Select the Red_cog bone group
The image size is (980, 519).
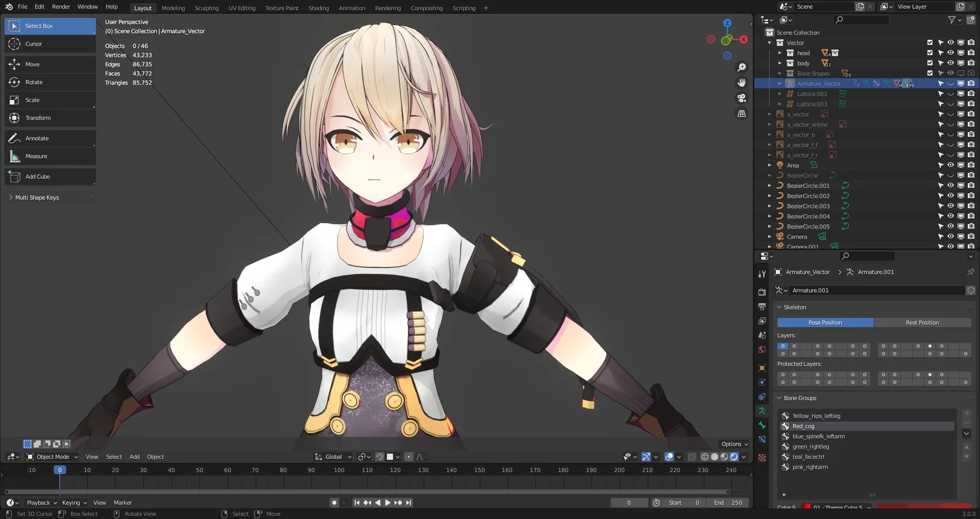point(867,426)
